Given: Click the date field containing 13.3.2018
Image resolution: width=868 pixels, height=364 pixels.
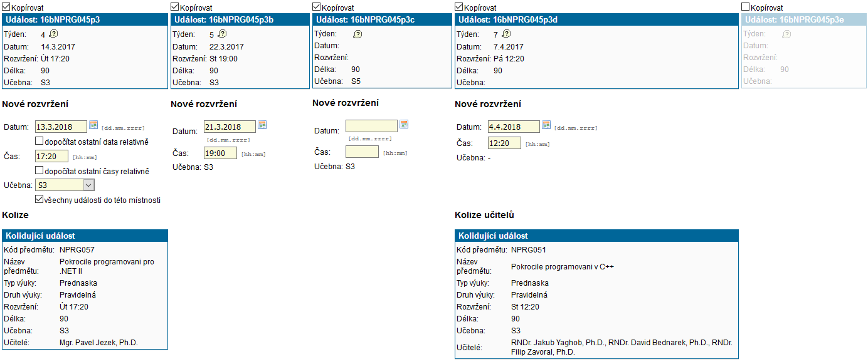Looking at the screenshot, I should (x=61, y=127).
